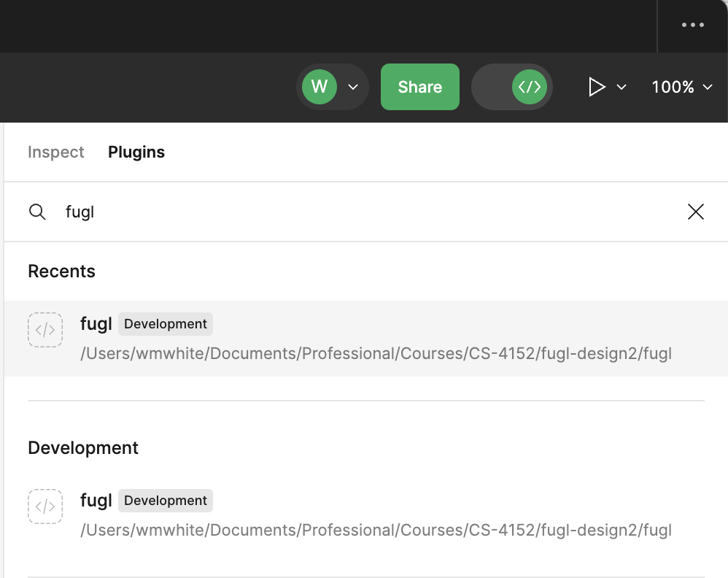Image resolution: width=728 pixels, height=578 pixels.
Task: Click the magnifying glass search icon
Action: pyautogui.click(x=37, y=212)
